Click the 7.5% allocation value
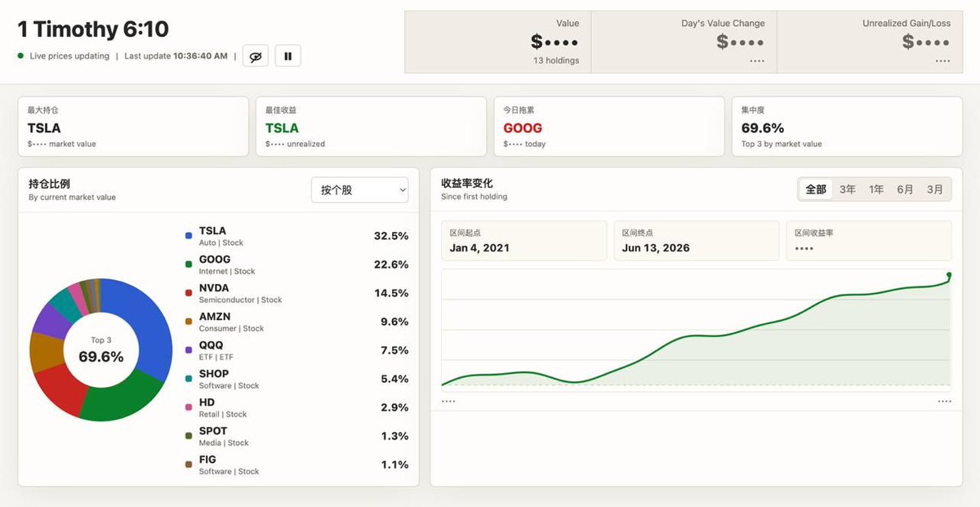The image size is (980, 507). 394,350
